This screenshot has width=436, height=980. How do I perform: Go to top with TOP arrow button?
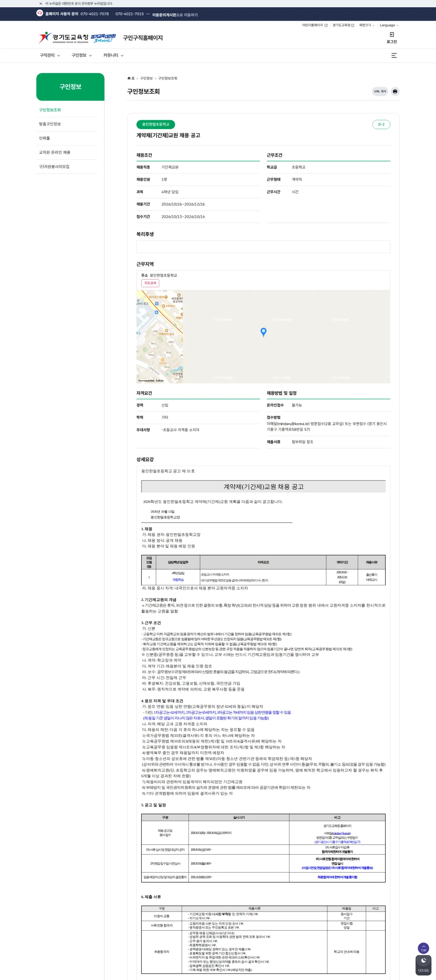423,948
